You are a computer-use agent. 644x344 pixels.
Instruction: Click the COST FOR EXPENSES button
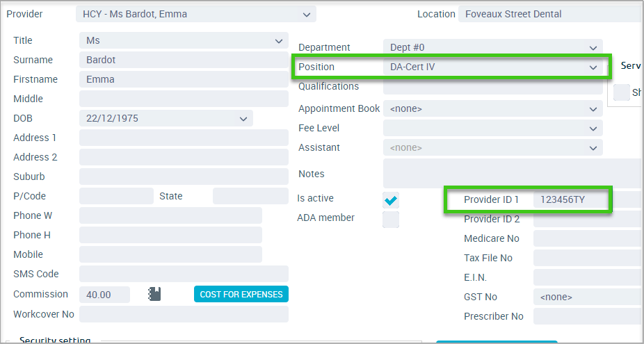coord(241,295)
